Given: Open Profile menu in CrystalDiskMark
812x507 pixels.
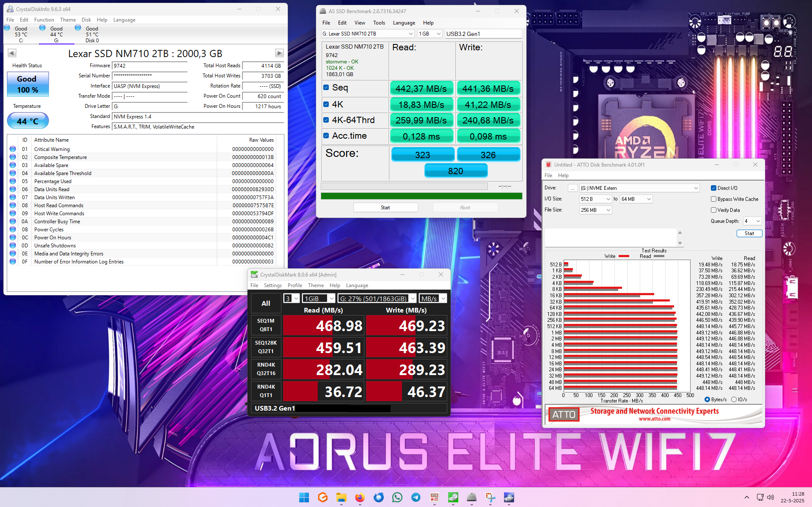Looking at the screenshot, I should click(x=295, y=285).
